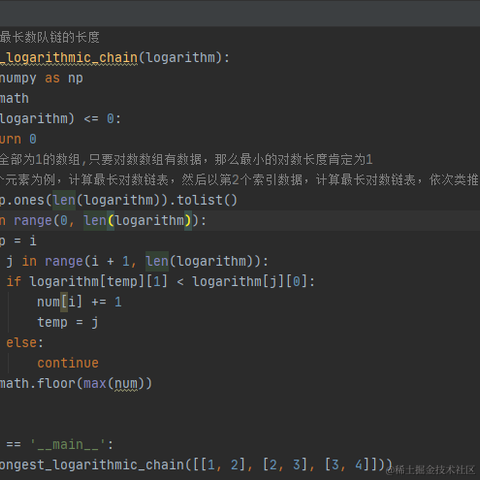Click the 'j in range(i + 1, len(logarithm)):' line
Screen dimensions: 480x480
(x=137, y=261)
